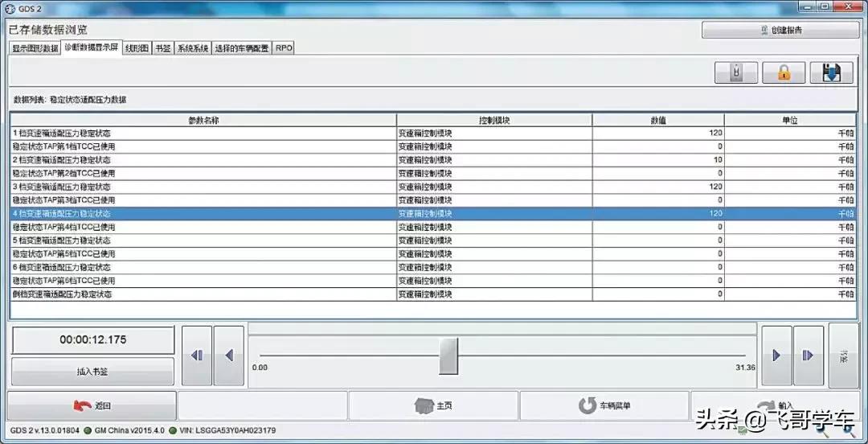Select row 3档变速箱适配压力稳定状态
Image resolution: width=868 pixels, height=444 pixels.
click(x=433, y=187)
